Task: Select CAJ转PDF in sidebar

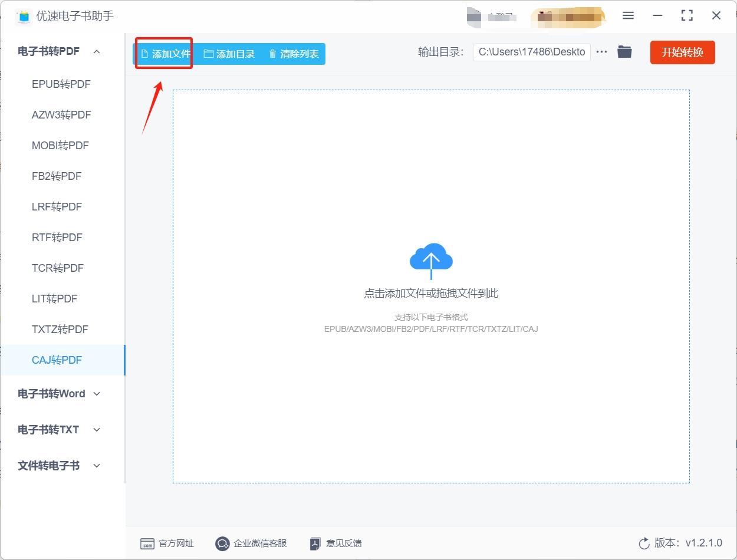Action: coord(62,360)
